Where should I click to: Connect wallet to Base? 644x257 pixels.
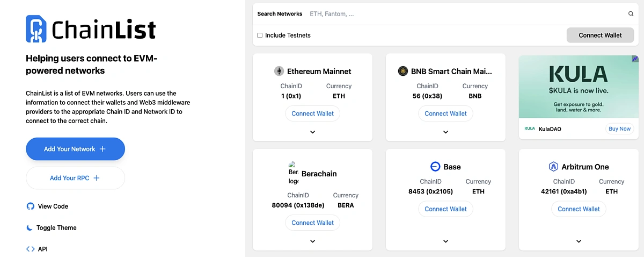pyautogui.click(x=445, y=209)
